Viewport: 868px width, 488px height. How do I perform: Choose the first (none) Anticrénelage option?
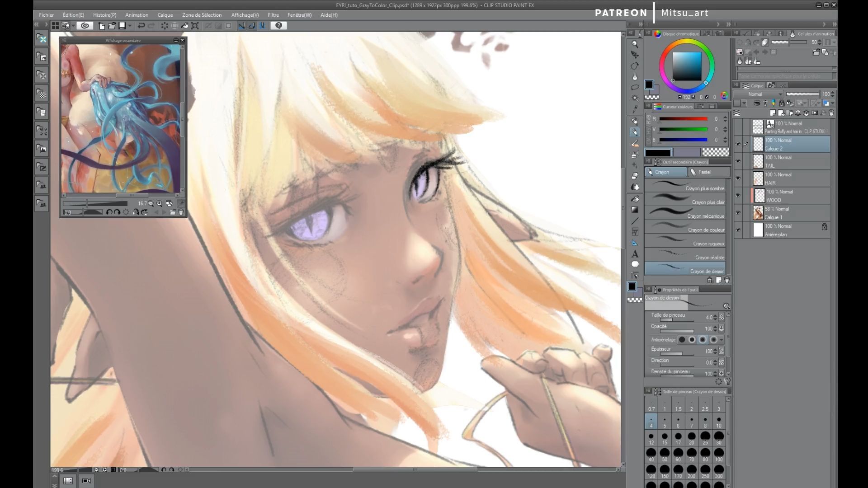tap(682, 340)
